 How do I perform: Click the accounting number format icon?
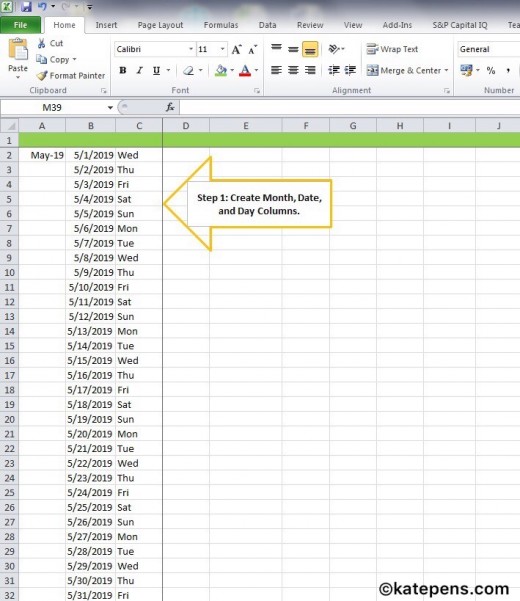[466, 71]
